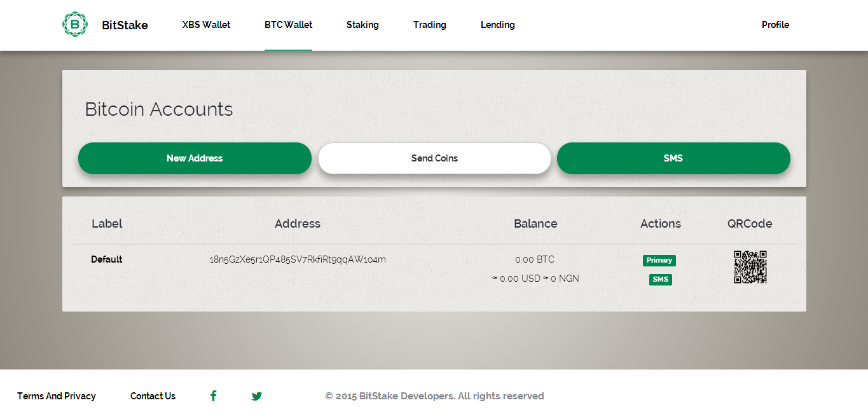This screenshot has width=868, height=419.
Task: Click the BitStake logo icon
Action: pos(75,24)
